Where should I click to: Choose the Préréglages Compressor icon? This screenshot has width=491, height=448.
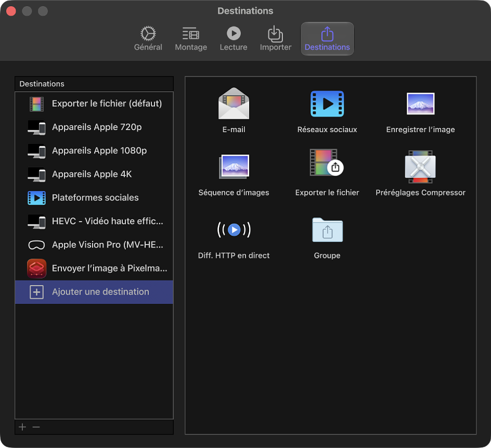click(420, 167)
